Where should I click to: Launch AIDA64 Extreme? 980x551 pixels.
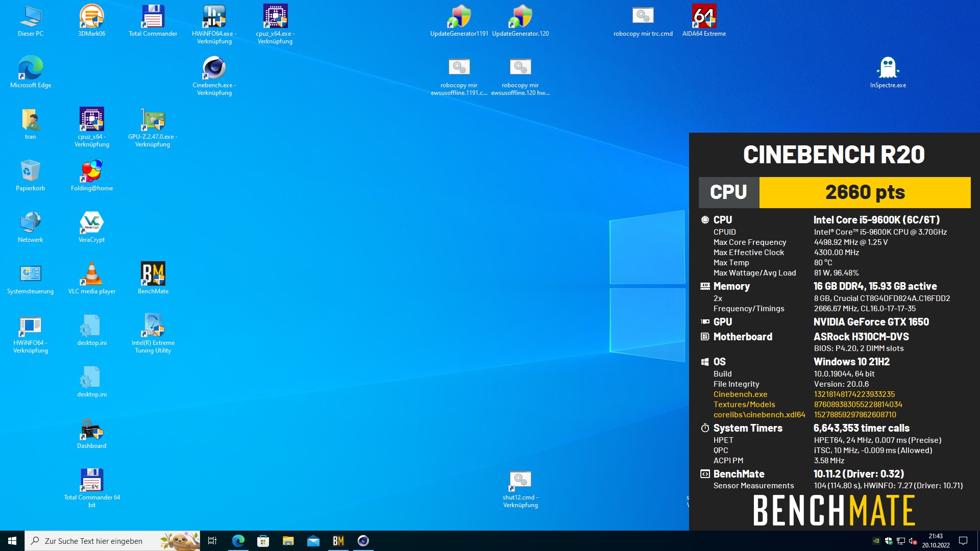coord(704,21)
